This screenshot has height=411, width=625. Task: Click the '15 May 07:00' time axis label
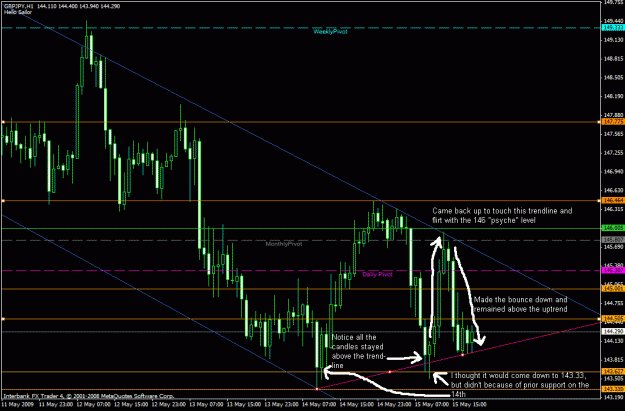430,404
